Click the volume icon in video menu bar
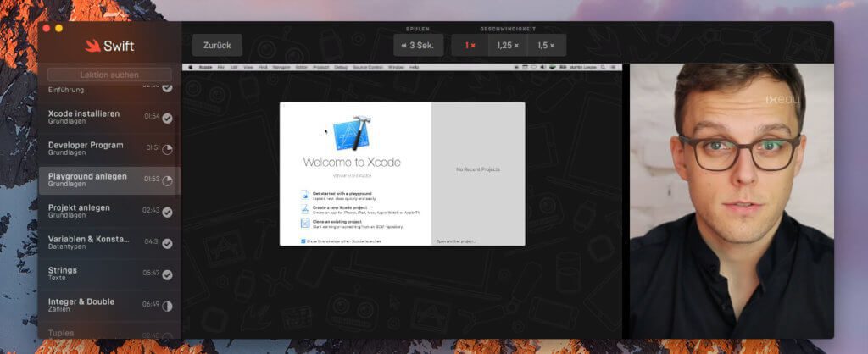 tap(542, 67)
